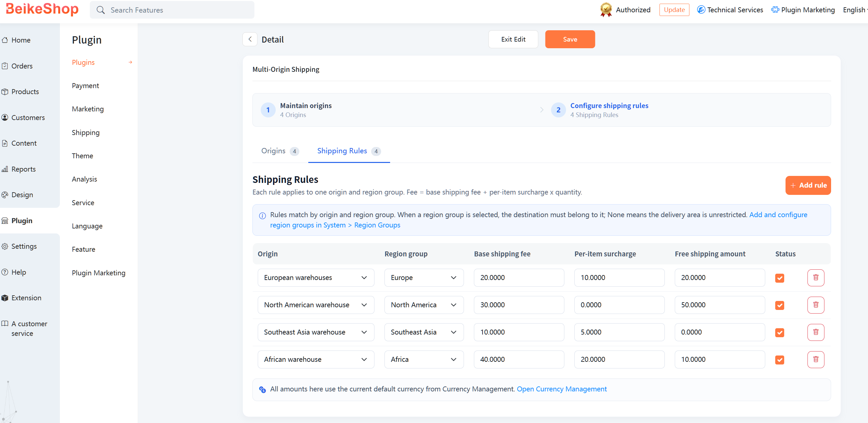This screenshot has width=868, height=423.
Task: Toggle status of Southeast Asia warehouse rule
Action: (780, 333)
